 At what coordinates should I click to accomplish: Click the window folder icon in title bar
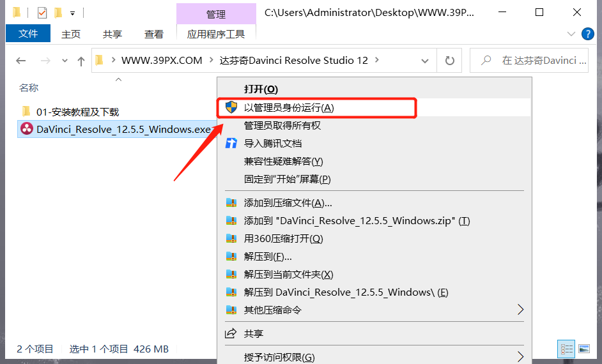click(x=17, y=13)
